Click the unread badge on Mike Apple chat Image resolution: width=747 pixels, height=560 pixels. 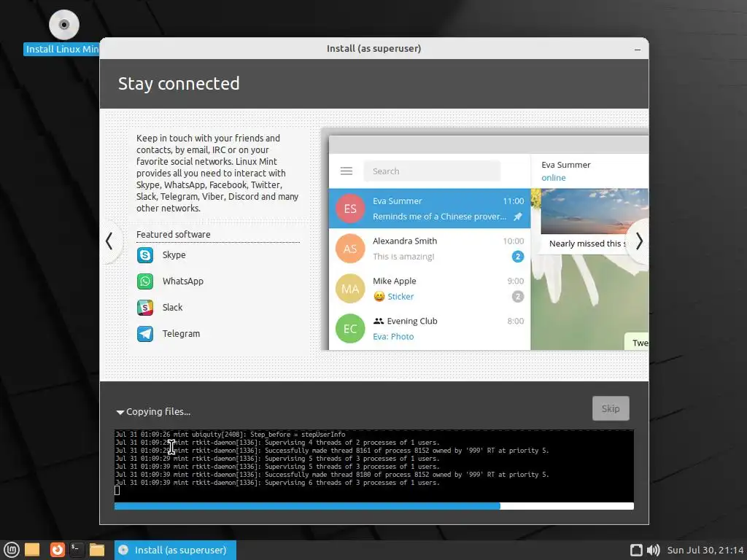[518, 297]
